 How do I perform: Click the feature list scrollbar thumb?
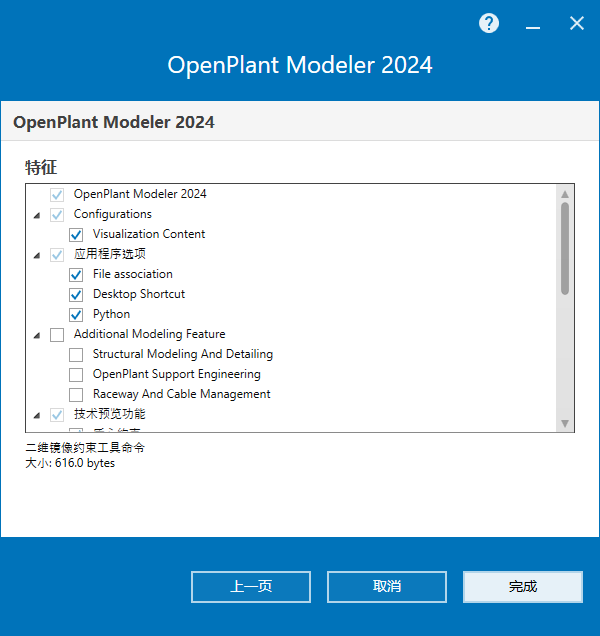click(565, 248)
